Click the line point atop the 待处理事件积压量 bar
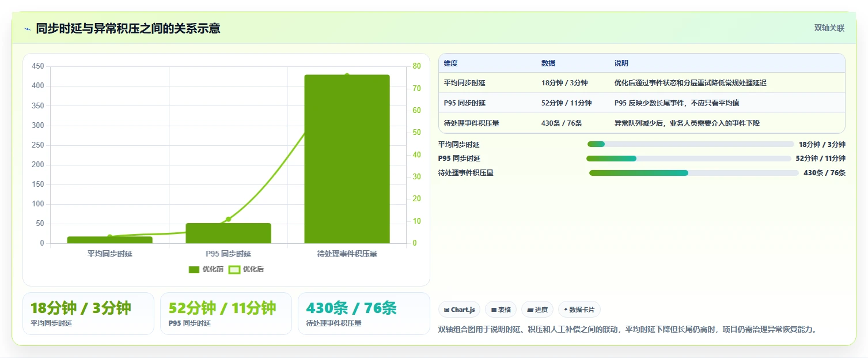This screenshot has height=358, width=868. tap(347, 76)
